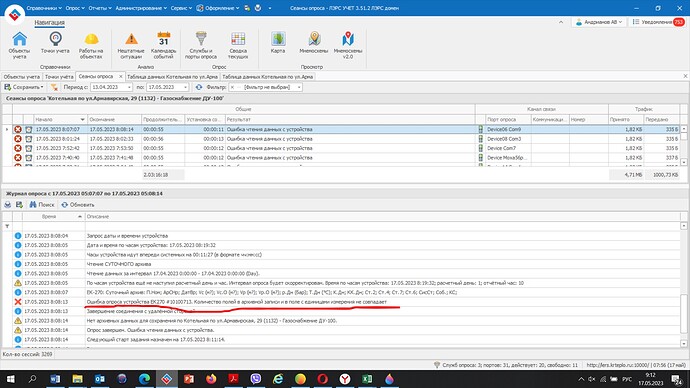Open Мнемосхемы v2.0 icon
Image resolution: width=690 pixels, height=388 pixels.
coord(348,45)
